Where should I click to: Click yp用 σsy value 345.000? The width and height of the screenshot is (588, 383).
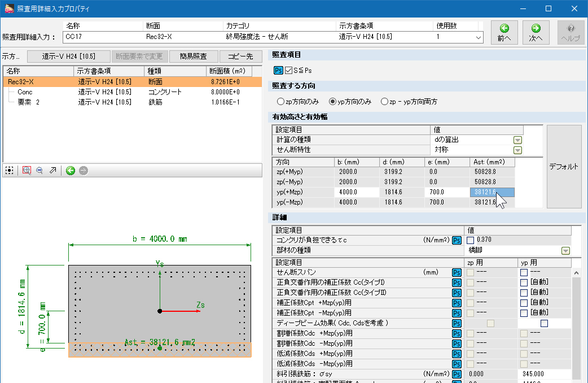point(544,374)
